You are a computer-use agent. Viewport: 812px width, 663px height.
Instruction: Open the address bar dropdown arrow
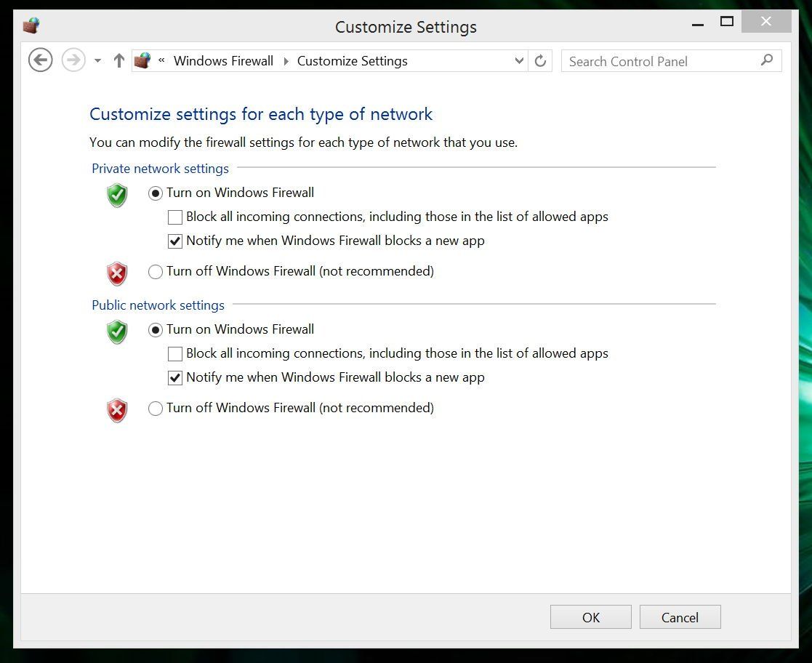click(518, 61)
